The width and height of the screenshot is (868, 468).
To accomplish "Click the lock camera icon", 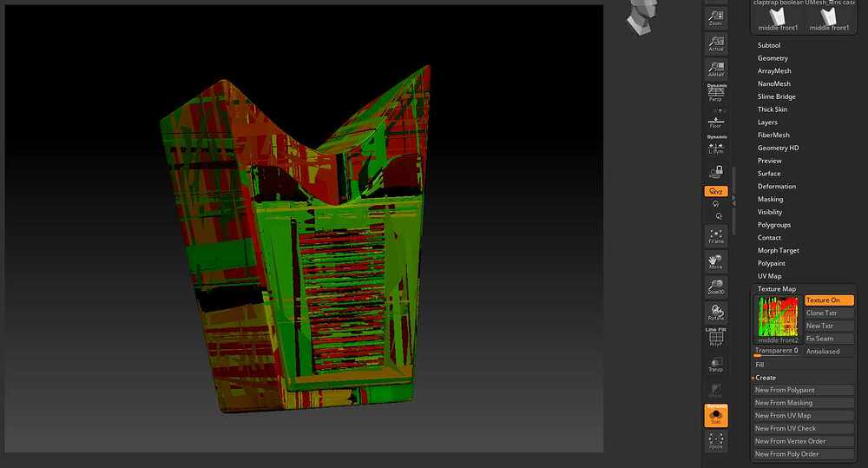I will 716,172.
